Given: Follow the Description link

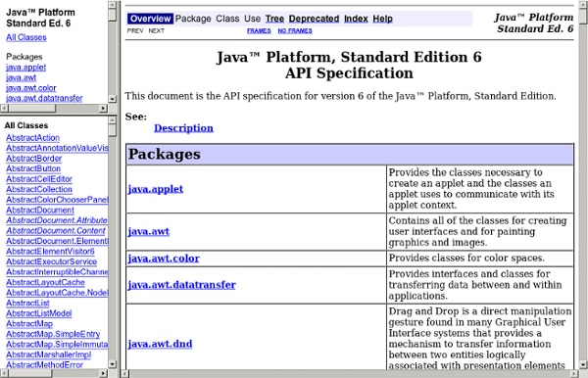Looking at the screenshot, I should (x=183, y=128).
